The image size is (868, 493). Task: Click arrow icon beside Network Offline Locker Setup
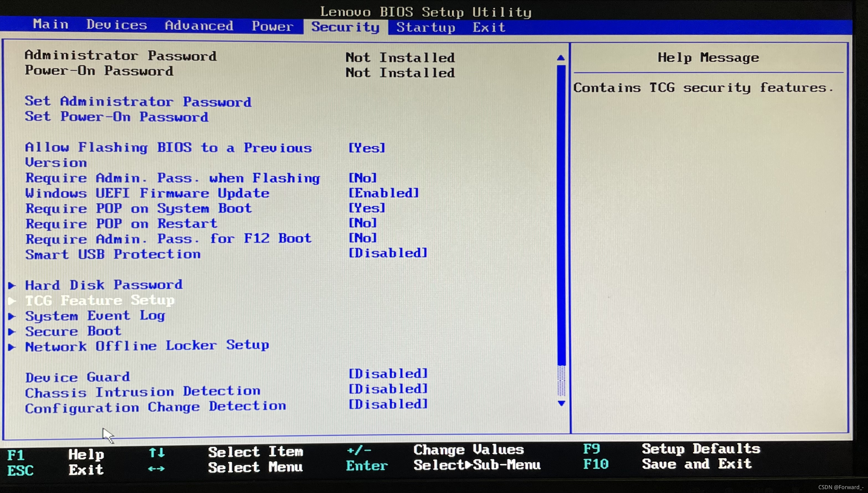tap(12, 347)
